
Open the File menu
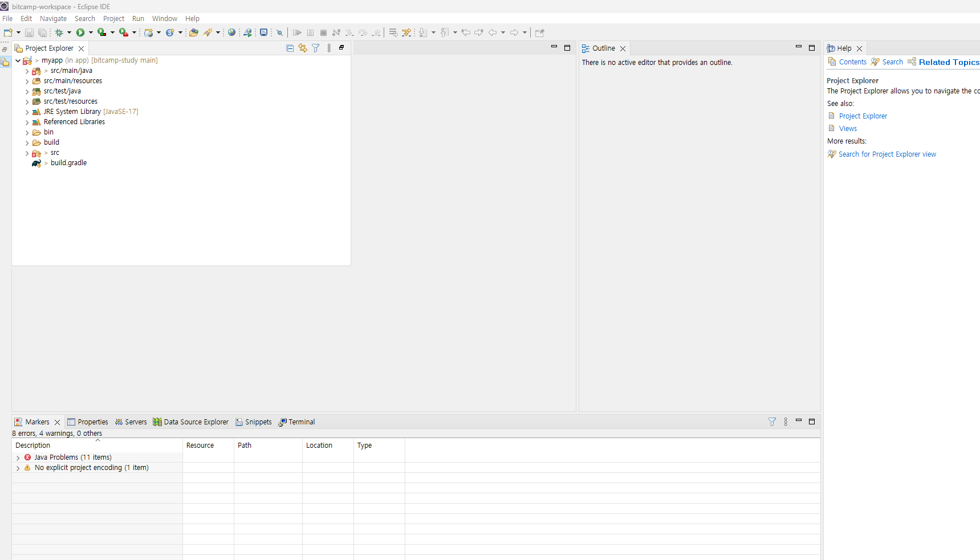point(7,19)
